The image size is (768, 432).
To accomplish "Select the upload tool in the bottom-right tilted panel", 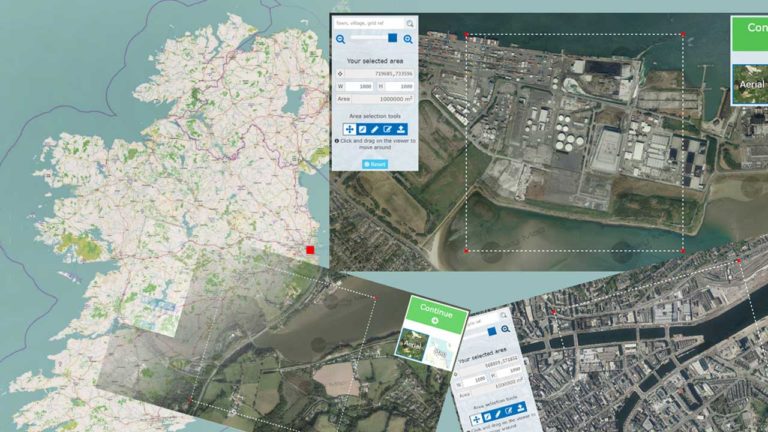I will (520, 407).
